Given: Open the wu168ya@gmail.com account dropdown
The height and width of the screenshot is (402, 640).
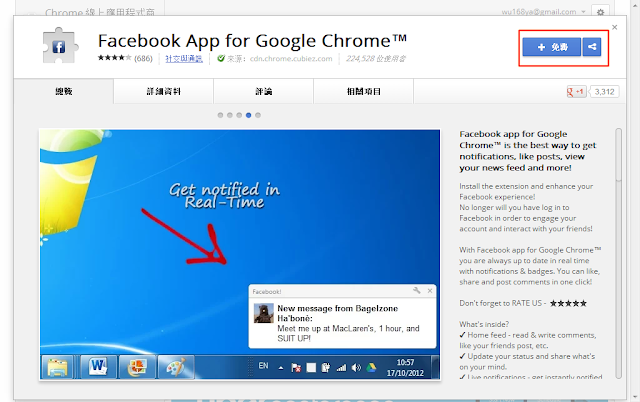Looking at the screenshot, I should (x=544, y=12).
